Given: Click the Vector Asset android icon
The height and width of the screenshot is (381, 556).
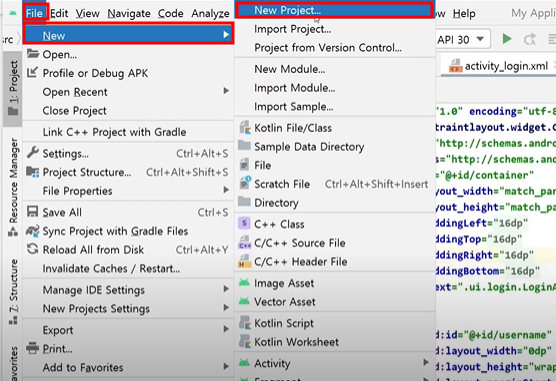Looking at the screenshot, I should [244, 302].
